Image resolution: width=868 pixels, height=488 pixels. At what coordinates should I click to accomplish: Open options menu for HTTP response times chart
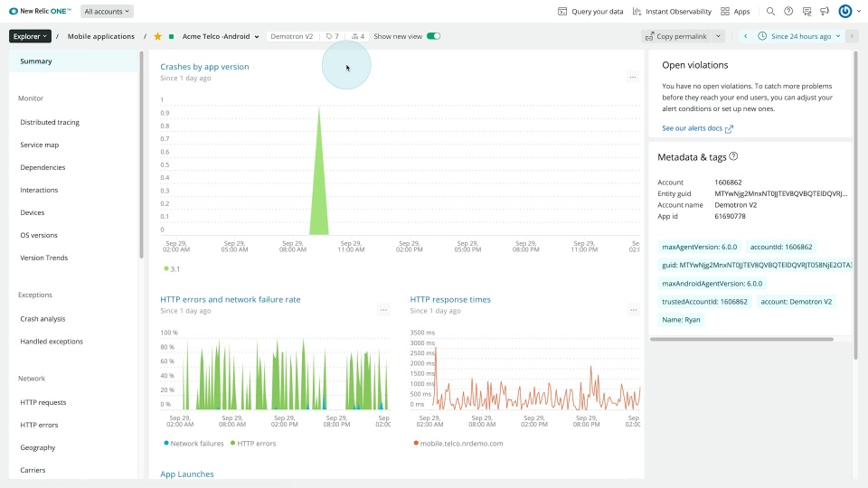coord(633,310)
